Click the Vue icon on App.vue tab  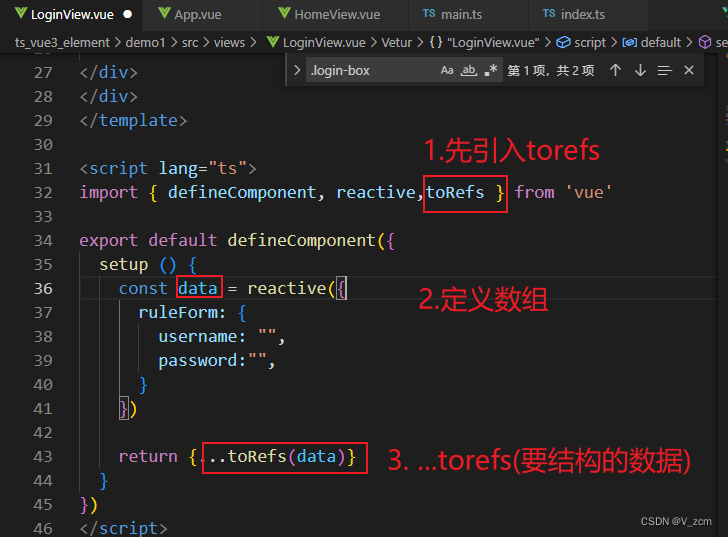[164, 13]
